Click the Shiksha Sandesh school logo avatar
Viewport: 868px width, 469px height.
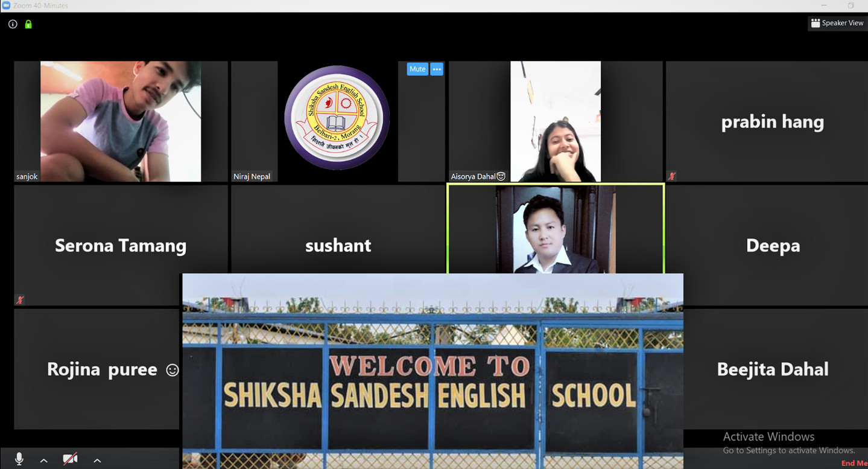click(x=337, y=118)
